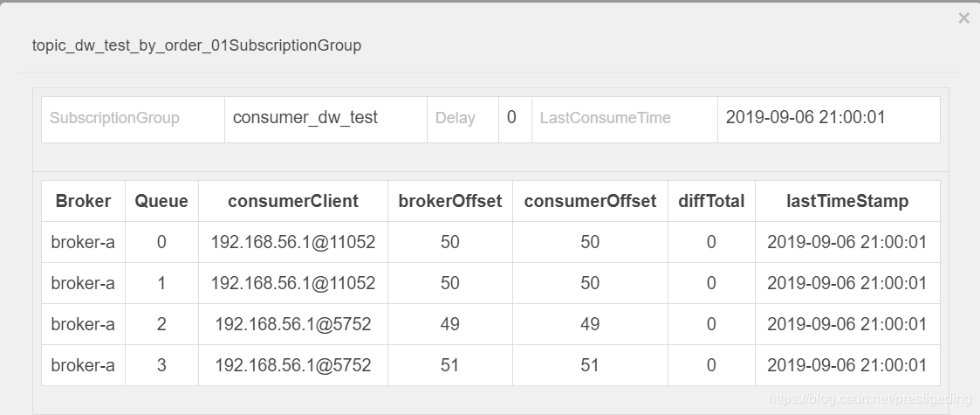This screenshot has width=980, height=415.
Task: Click the LastConsumeTime value 2019-09-06 21:00:01
Action: pos(805,117)
